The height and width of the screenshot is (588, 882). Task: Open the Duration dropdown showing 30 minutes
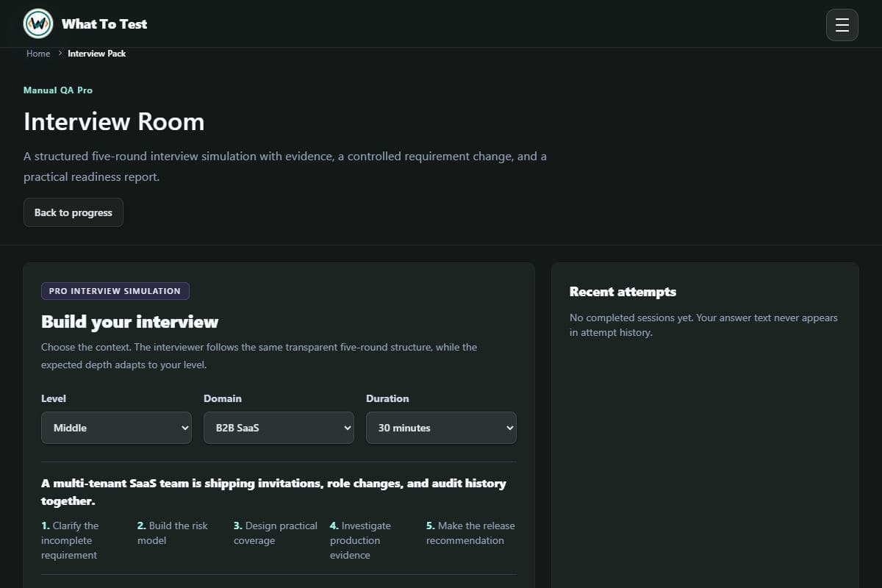(x=441, y=428)
